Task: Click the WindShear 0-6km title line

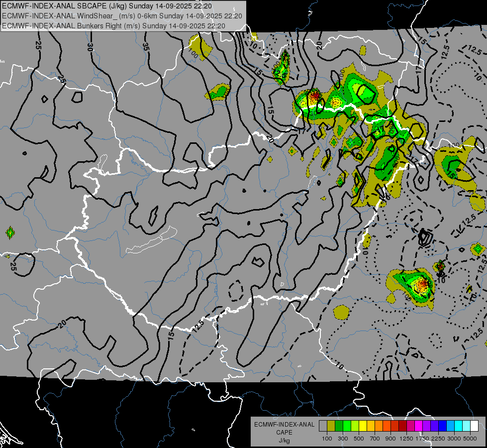Action: (122, 16)
